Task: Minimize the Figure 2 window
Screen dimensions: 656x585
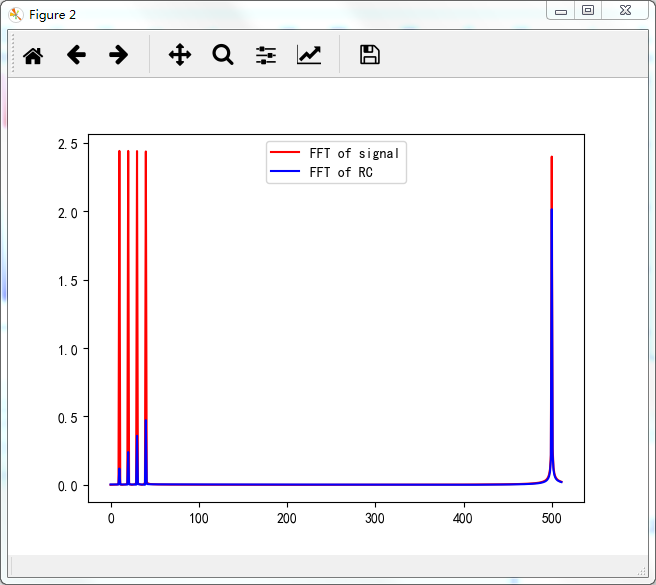Action: 561,11
